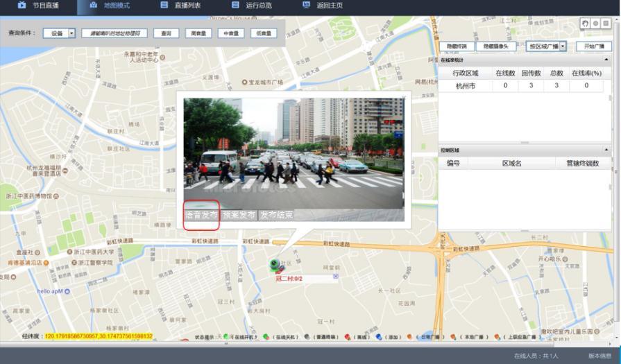The image size is (621, 364).
Task: Click the address/physical code search field
Action: (114, 33)
